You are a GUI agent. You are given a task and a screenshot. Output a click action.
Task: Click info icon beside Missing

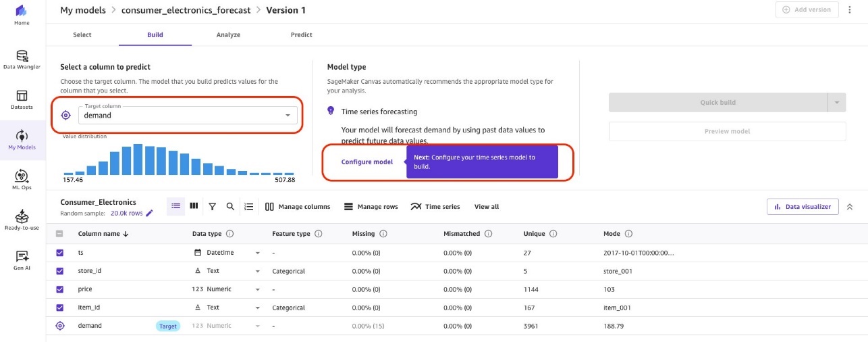383,234
